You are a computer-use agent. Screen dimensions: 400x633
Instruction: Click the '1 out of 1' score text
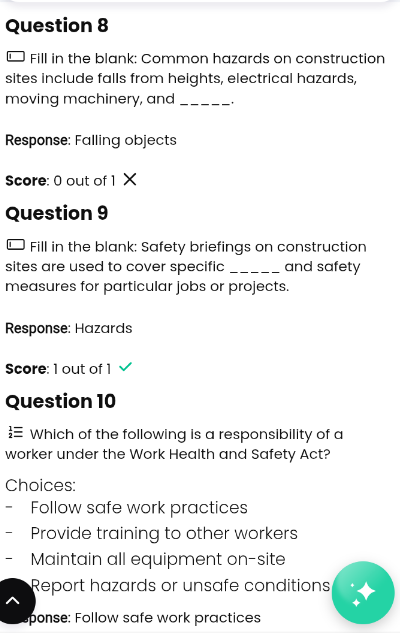[x=82, y=369]
